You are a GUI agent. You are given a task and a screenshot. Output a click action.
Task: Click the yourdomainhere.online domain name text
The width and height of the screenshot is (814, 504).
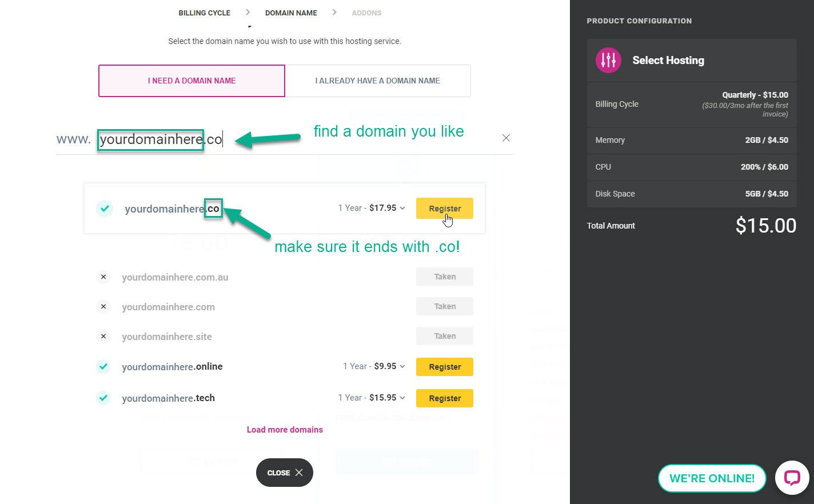[172, 367]
